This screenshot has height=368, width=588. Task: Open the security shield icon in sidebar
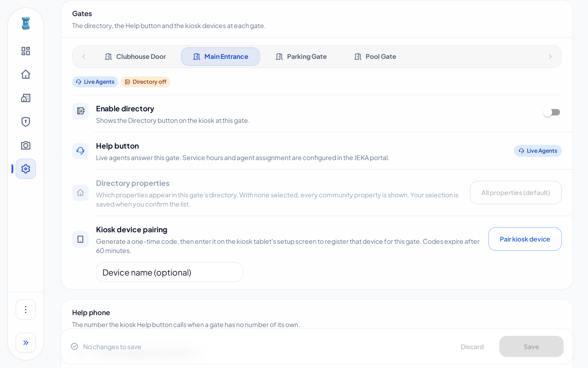[26, 122]
